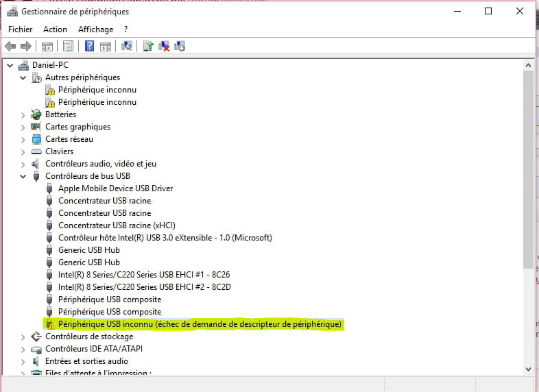
Task: Click the Update driver green arrow icon
Action: 147,46
